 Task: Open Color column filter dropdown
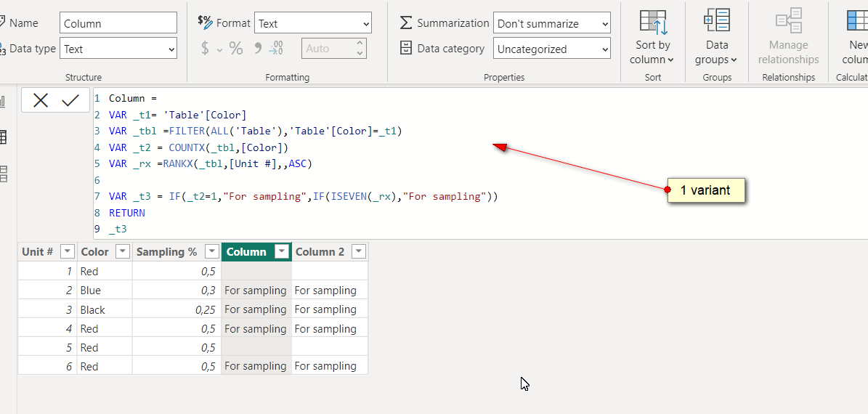pyautogui.click(x=122, y=252)
